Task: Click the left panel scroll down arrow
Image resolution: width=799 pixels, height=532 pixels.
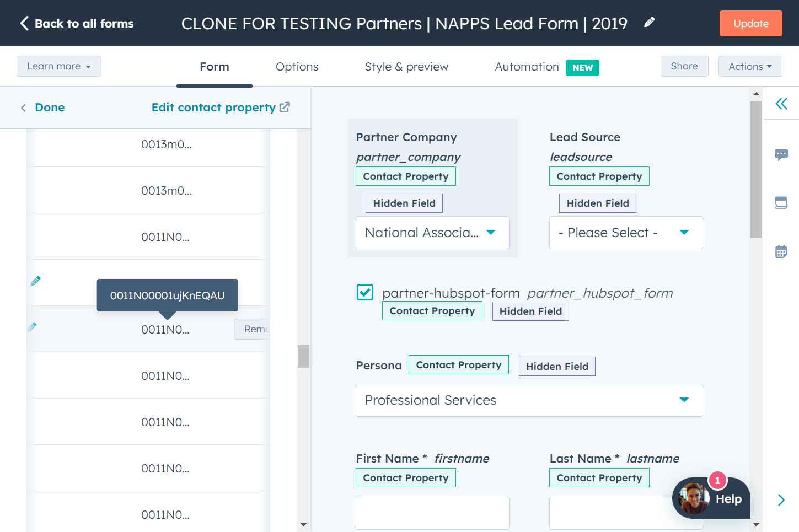Action: click(303, 525)
